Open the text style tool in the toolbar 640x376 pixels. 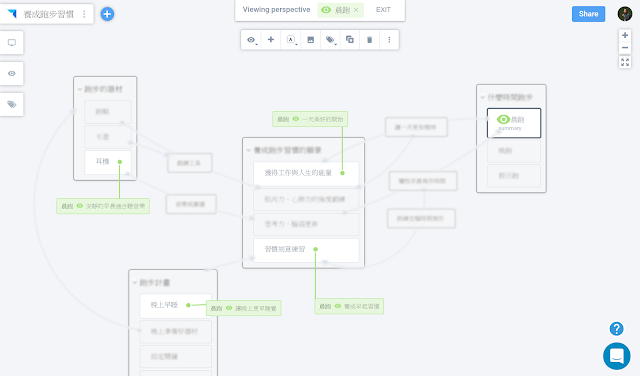(291, 40)
